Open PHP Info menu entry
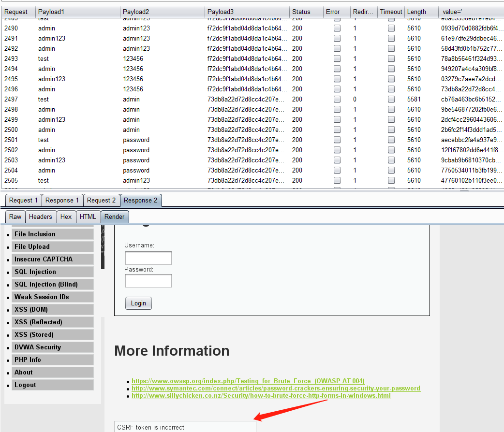 [53, 360]
